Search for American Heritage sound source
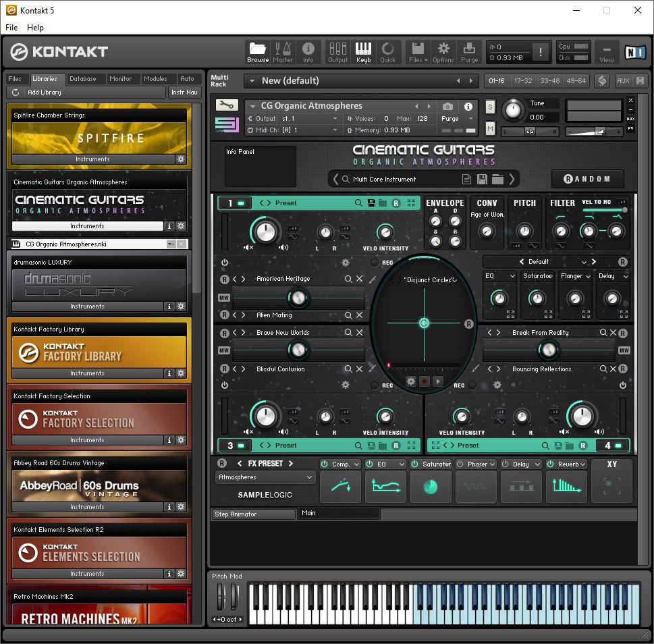 click(348, 279)
